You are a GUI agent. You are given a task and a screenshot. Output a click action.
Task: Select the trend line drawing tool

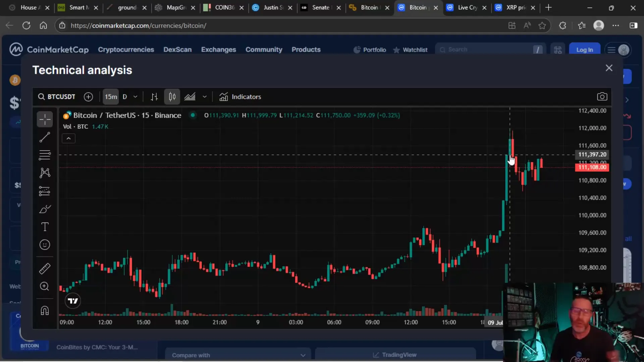(x=45, y=137)
